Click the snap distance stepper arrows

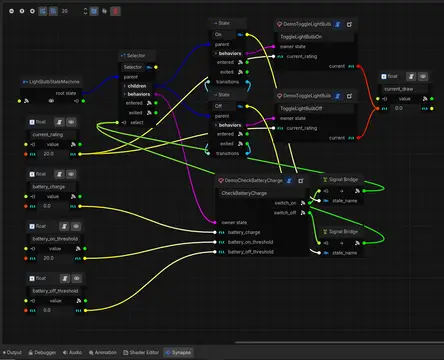(x=85, y=11)
